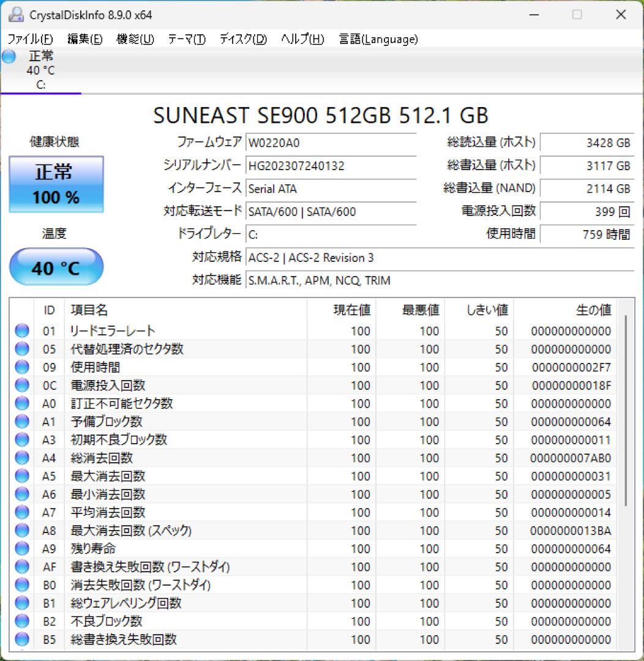Select the C: drive status indicator
Viewport: 644px width, 661px height.
(8, 57)
